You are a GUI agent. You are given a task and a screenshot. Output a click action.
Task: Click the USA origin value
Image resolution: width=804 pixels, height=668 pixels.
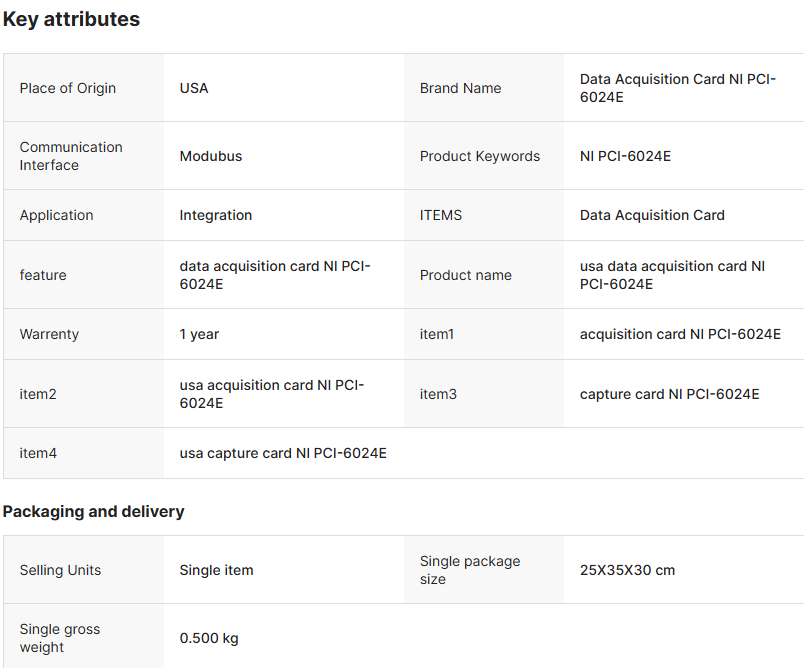194,88
